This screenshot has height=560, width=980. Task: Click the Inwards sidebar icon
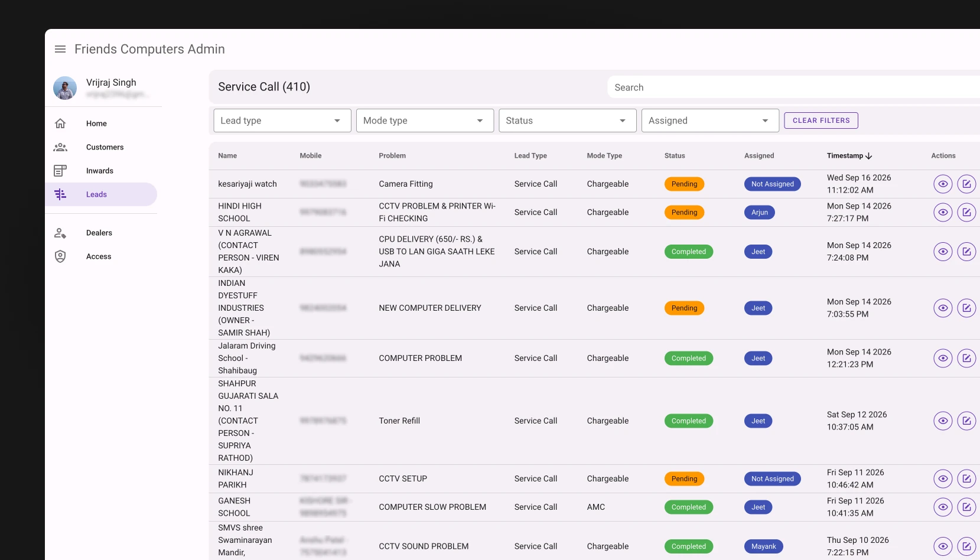pos(60,171)
